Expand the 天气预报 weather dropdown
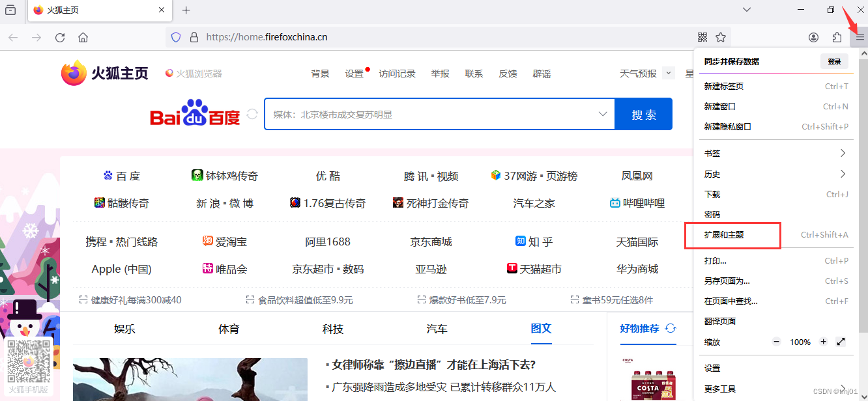The width and height of the screenshot is (868, 401). (669, 73)
